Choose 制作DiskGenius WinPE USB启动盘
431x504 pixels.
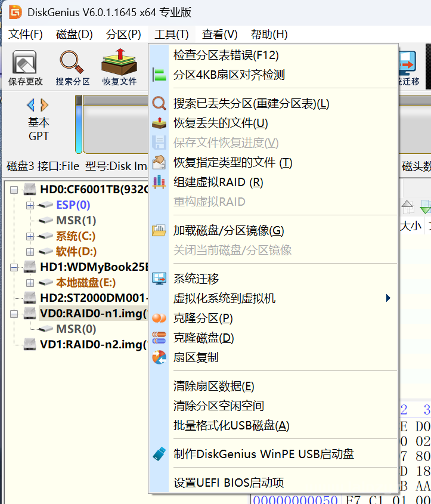coord(263,454)
